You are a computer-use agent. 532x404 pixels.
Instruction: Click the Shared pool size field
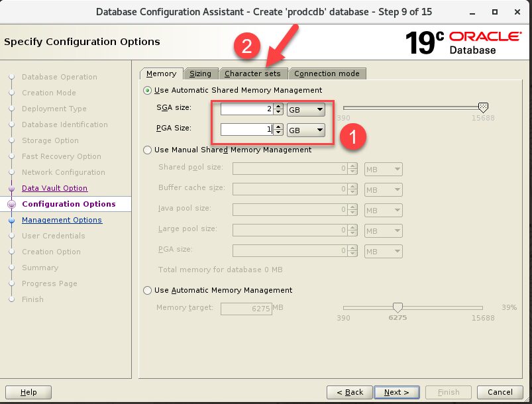click(x=290, y=169)
